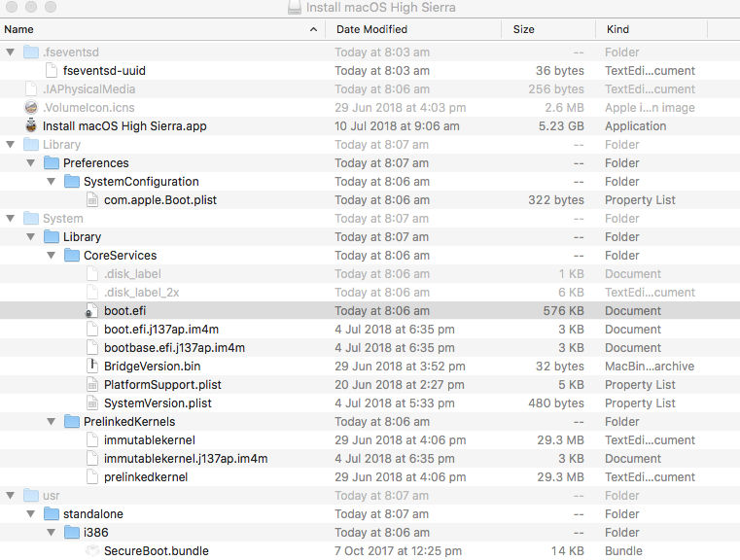Image resolution: width=740 pixels, height=560 pixels.
Task: Select the CoreServices folder icon
Action: click(72, 256)
